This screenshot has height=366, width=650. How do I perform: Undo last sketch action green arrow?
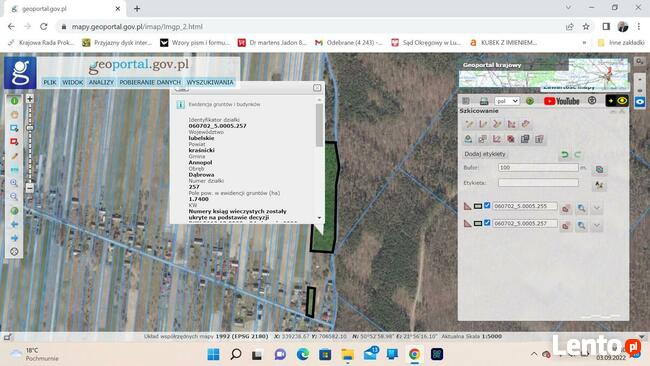tap(564, 155)
